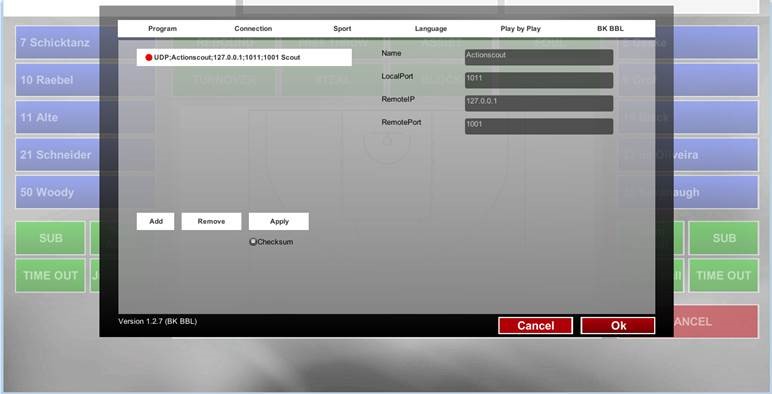772x394 pixels.
Task: Select the UDP Actionscout connection entry
Action: click(x=244, y=58)
